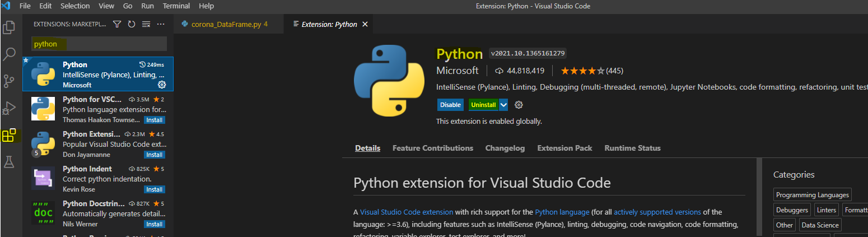
Task: Open the Terminal menu
Action: point(176,6)
